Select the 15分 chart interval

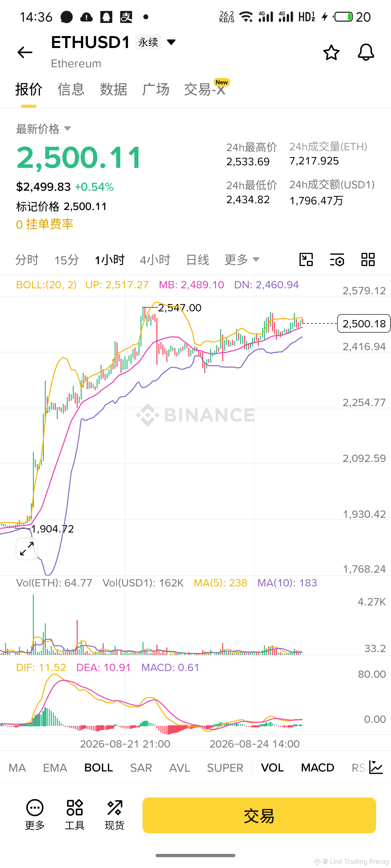(67, 260)
